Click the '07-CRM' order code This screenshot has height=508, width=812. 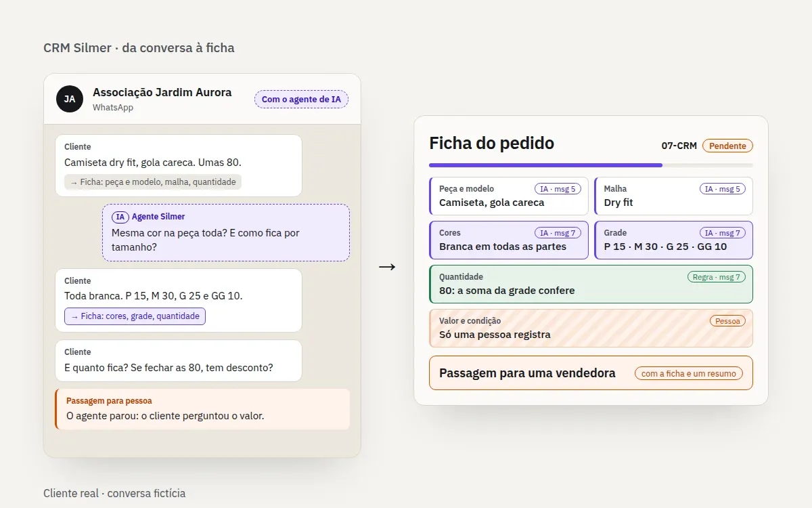[x=679, y=146]
